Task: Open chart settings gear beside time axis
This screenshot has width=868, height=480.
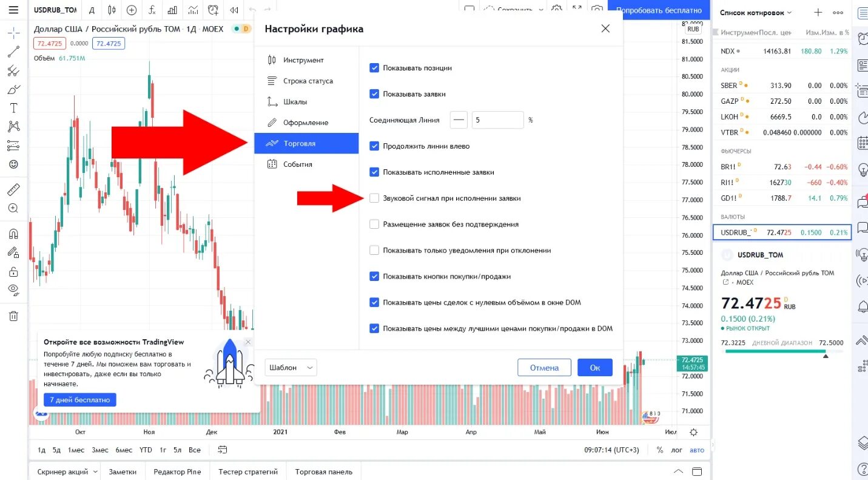Action: click(693, 432)
